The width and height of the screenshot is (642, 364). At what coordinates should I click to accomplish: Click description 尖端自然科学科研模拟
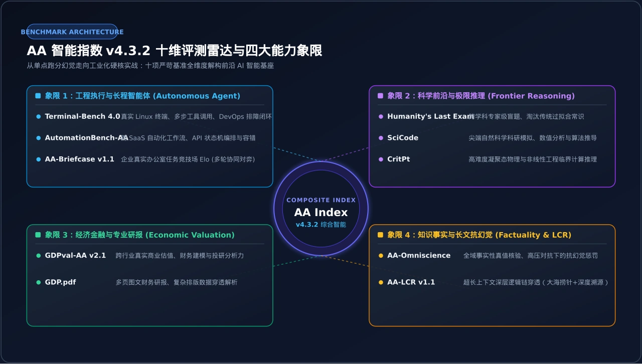(x=533, y=138)
